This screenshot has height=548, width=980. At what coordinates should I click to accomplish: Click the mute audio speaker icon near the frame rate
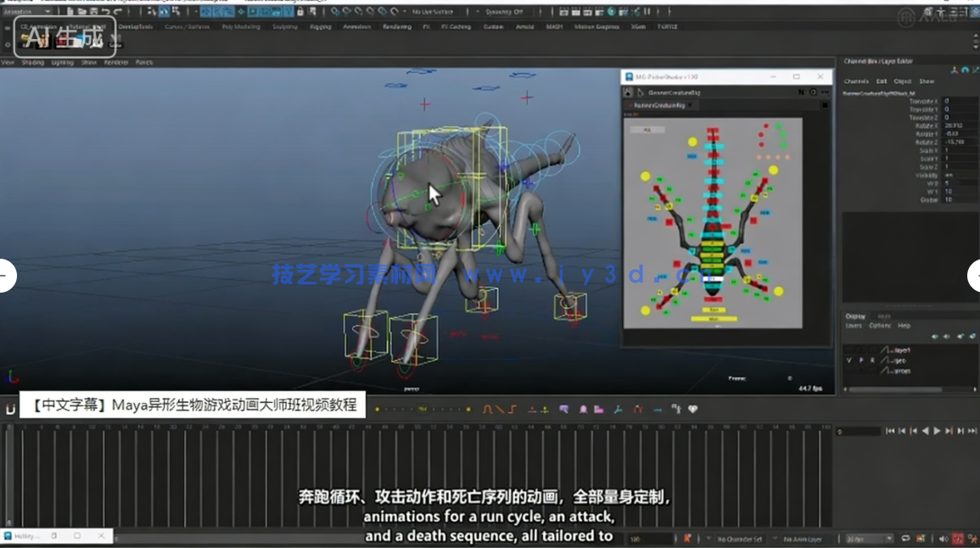pos(943,539)
